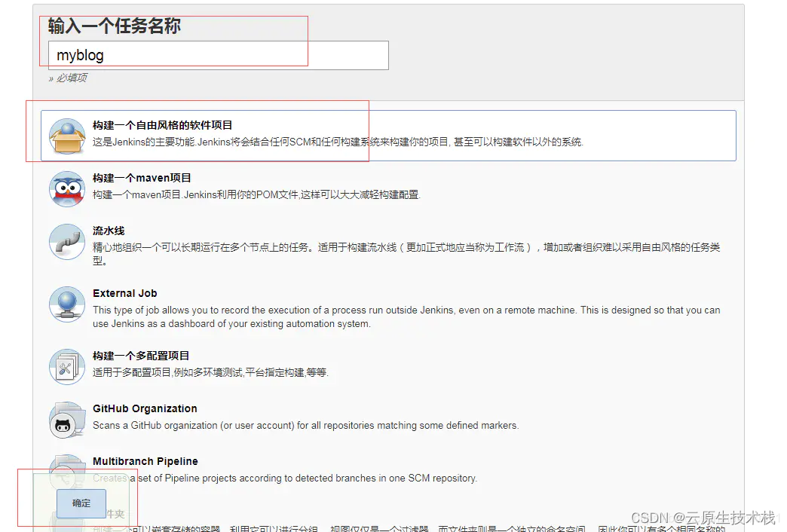The image size is (787, 532).
Task: Choose the Multibranch Pipeline title
Action: (145, 461)
